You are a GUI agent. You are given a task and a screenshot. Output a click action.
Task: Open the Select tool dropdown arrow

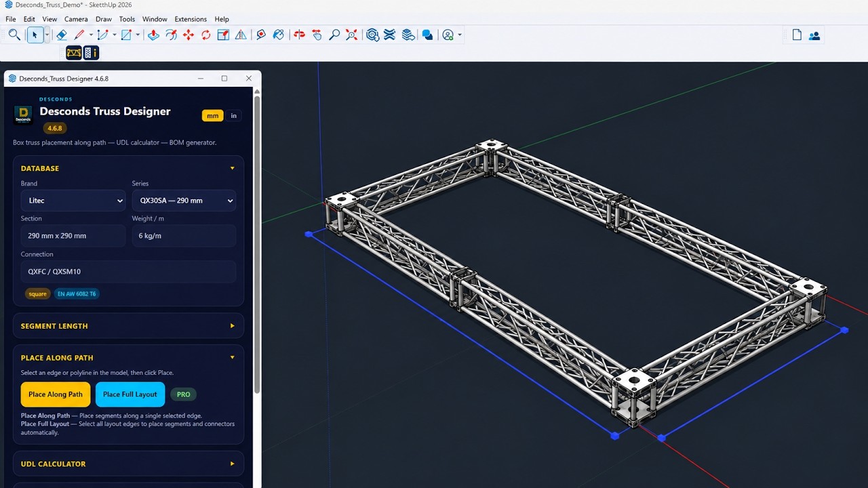tap(47, 35)
